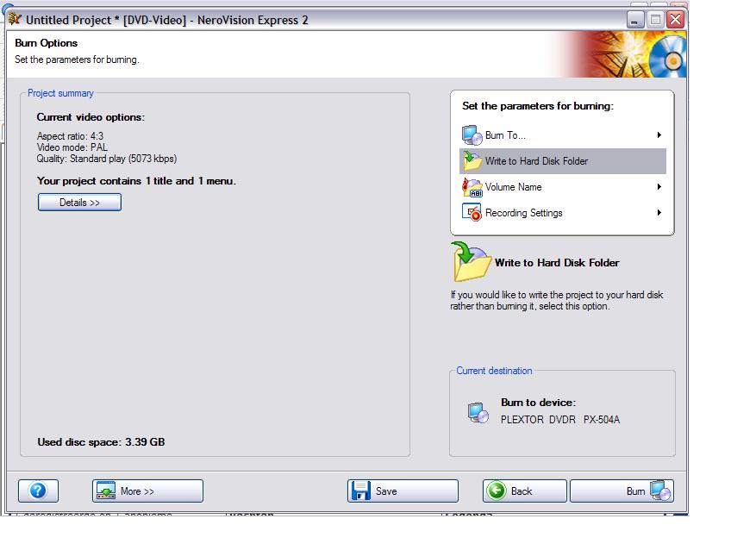The image size is (756, 550).
Task: Open the Burn To... menu entry
Action: coord(563,135)
